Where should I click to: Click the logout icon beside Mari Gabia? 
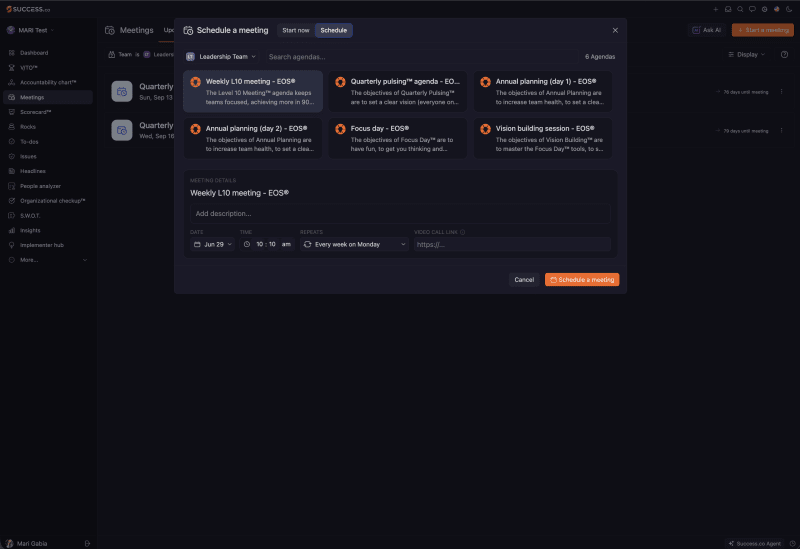click(x=87, y=543)
